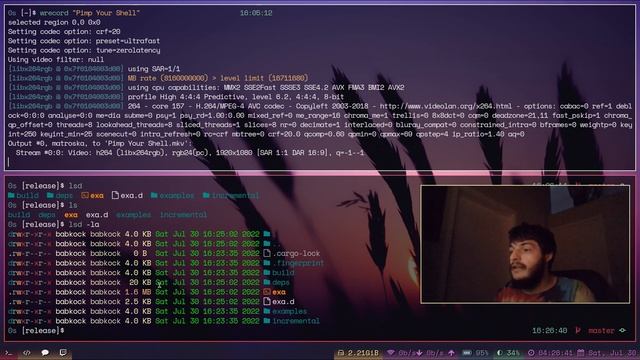Click 'Setting codec option: tune=zerolatency' line
This screenshot has height=360, width=640.
[x=84, y=50]
